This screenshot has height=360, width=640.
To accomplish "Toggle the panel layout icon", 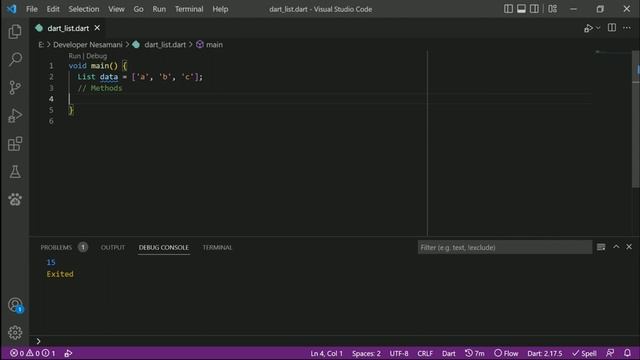I will pyautogui.click(x=521, y=9).
